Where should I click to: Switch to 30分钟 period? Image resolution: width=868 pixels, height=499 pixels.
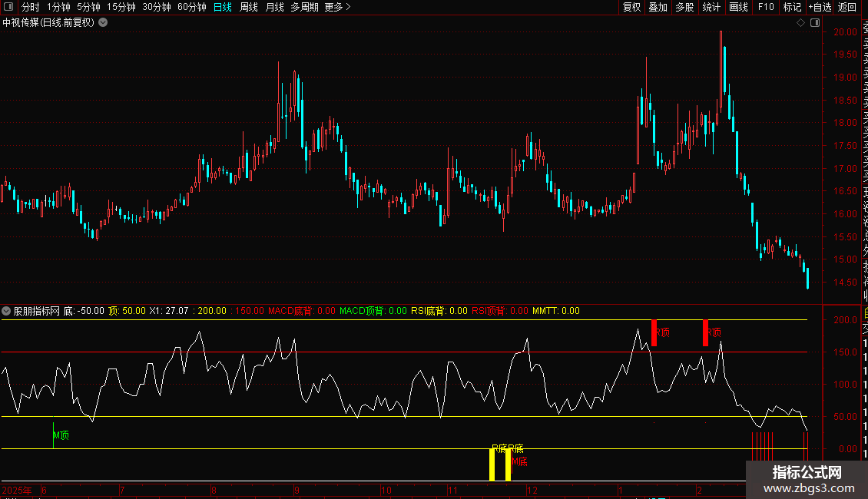157,7
